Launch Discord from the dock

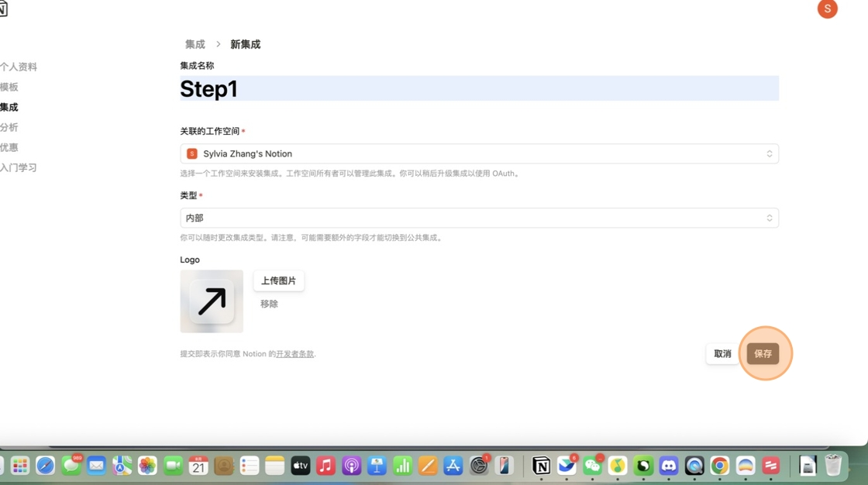pyautogui.click(x=669, y=466)
